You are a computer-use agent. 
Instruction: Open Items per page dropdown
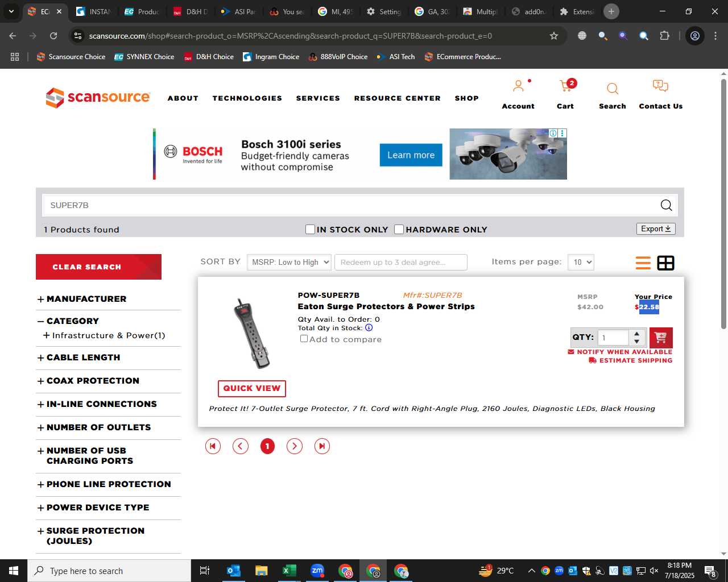(581, 262)
